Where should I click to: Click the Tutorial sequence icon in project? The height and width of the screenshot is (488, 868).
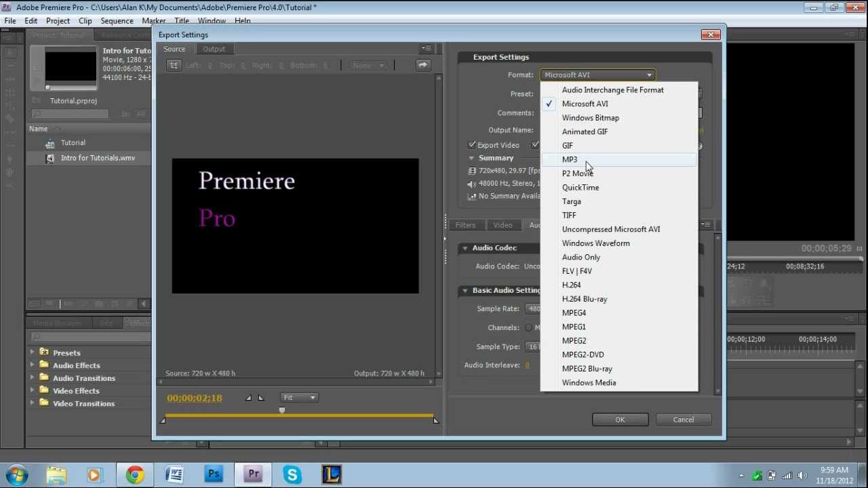[x=50, y=143]
